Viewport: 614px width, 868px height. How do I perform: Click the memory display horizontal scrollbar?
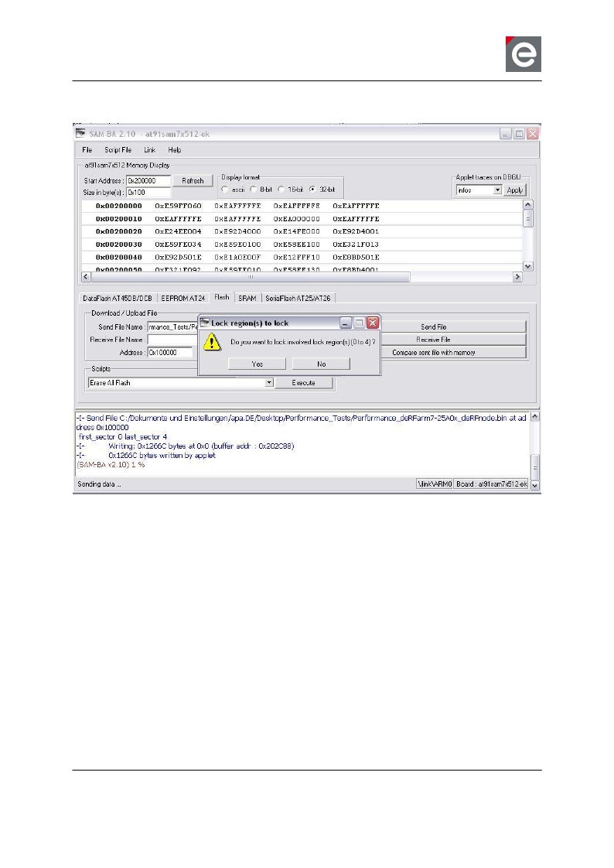click(251, 277)
